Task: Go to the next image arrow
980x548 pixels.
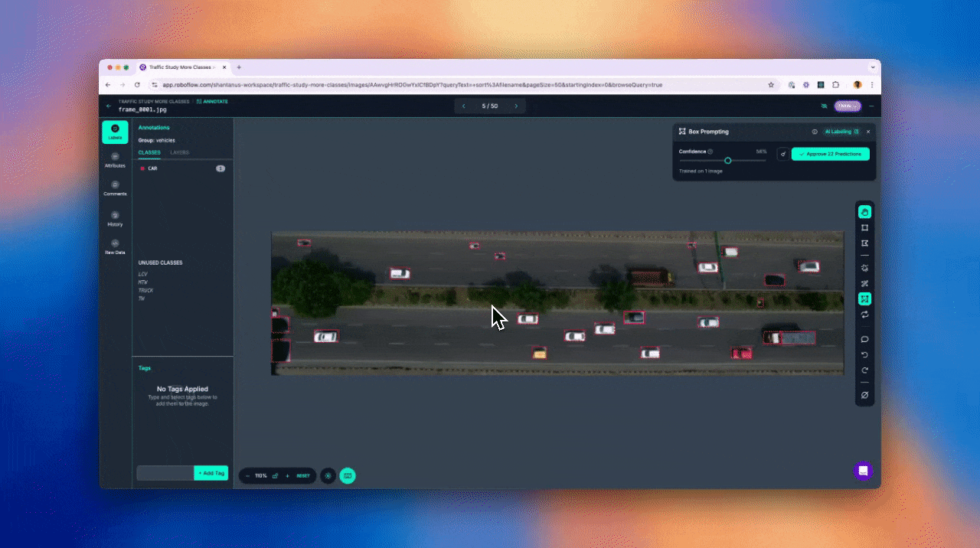Action: [516, 106]
